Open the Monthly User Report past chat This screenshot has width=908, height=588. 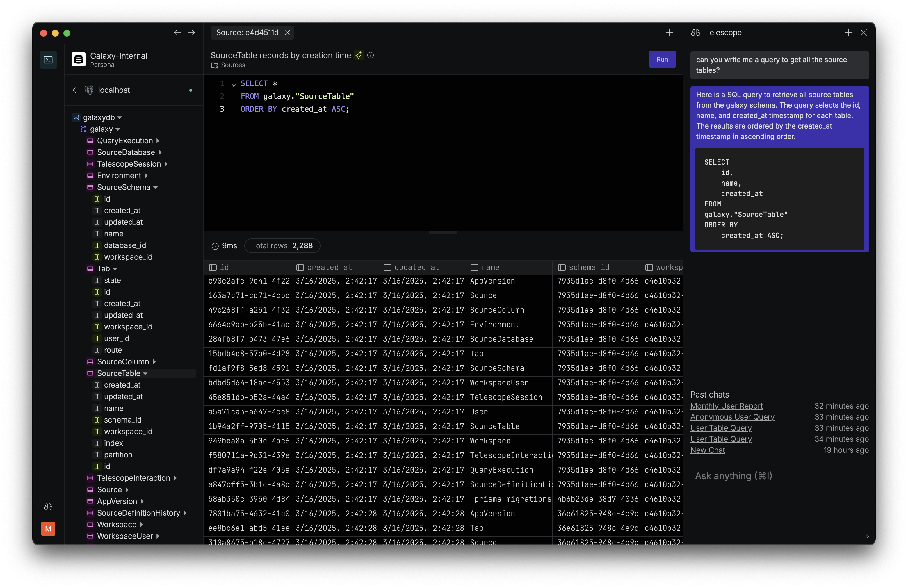726,406
